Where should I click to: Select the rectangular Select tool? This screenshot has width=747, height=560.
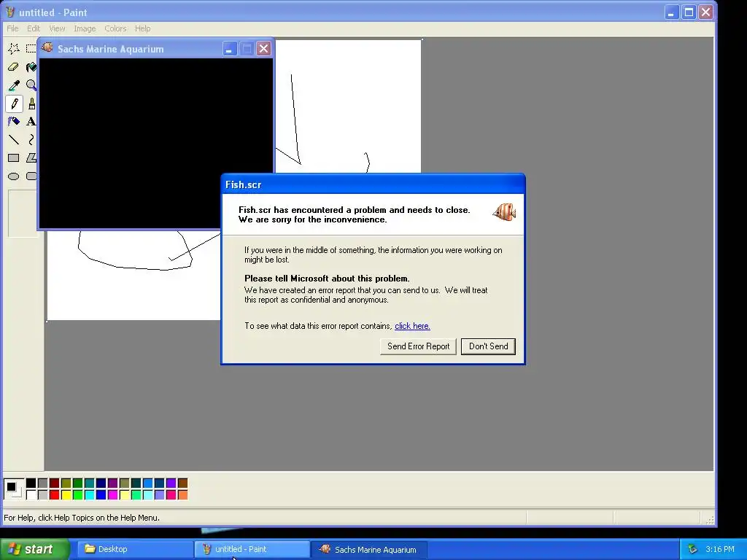click(x=31, y=48)
